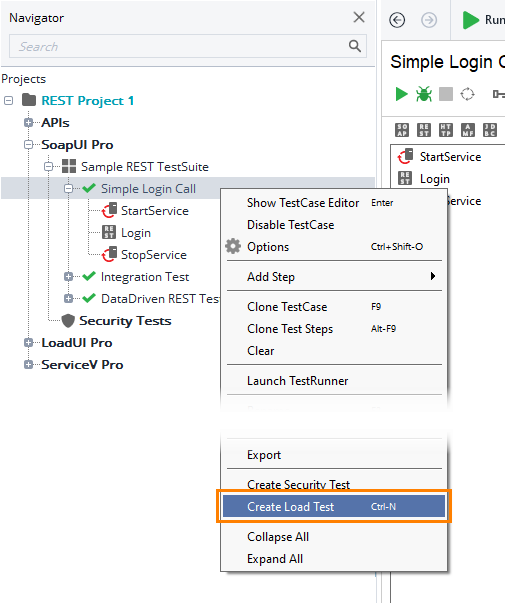Choose Expand All menu item
Screen dimensions: 505x603
[x=334, y=558]
